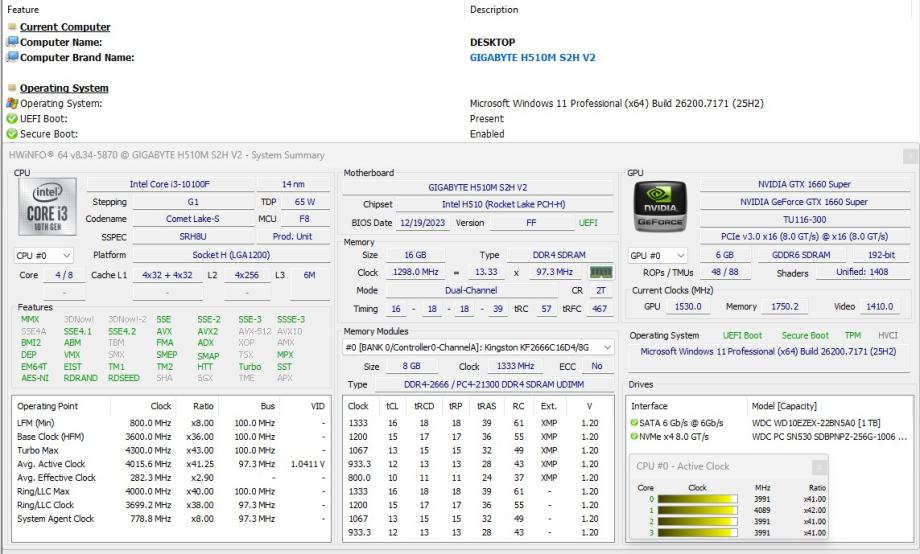Click the SATA drive green status icon

click(x=634, y=422)
